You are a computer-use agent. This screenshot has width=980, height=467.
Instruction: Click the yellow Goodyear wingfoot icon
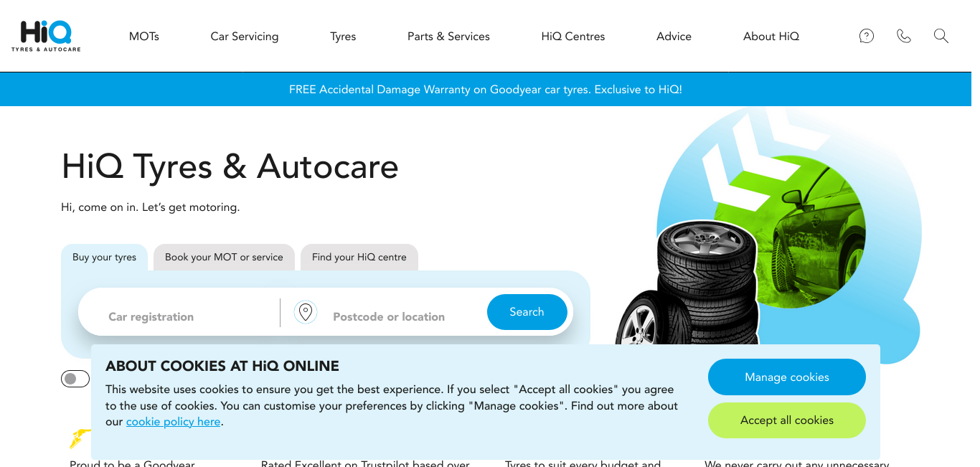[x=80, y=438]
